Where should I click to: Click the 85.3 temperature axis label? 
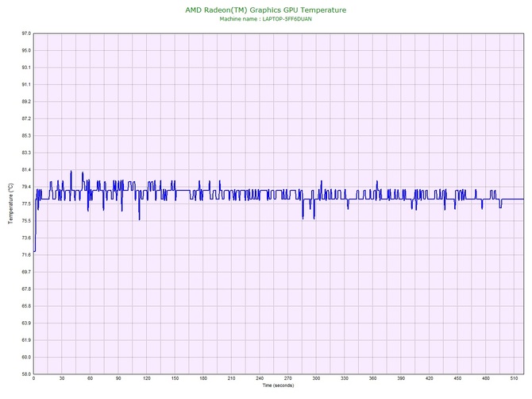tap(25, 136)
